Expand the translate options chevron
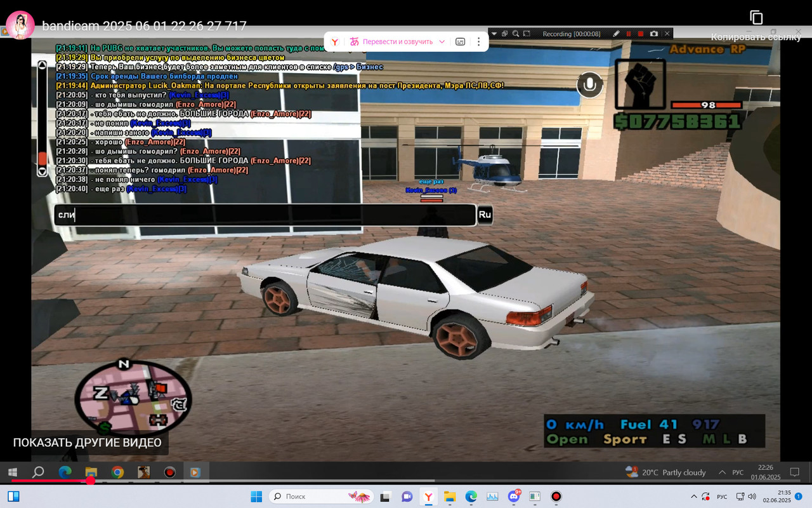This screenshot has height=508, width=812. click(442, 41)
